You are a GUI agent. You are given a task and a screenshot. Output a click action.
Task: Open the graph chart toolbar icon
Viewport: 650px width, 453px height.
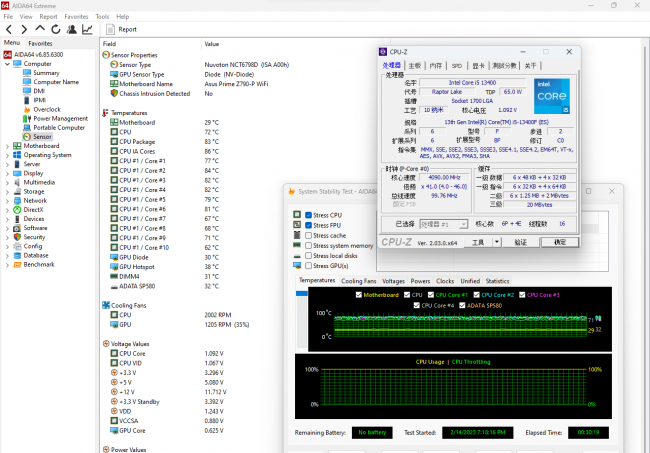87,29
